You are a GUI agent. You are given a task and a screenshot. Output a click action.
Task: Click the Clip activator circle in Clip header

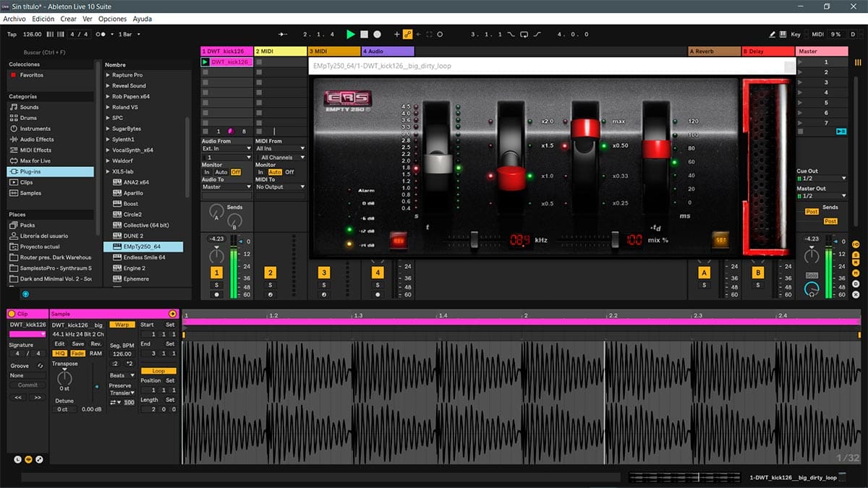tap(12, 314)
